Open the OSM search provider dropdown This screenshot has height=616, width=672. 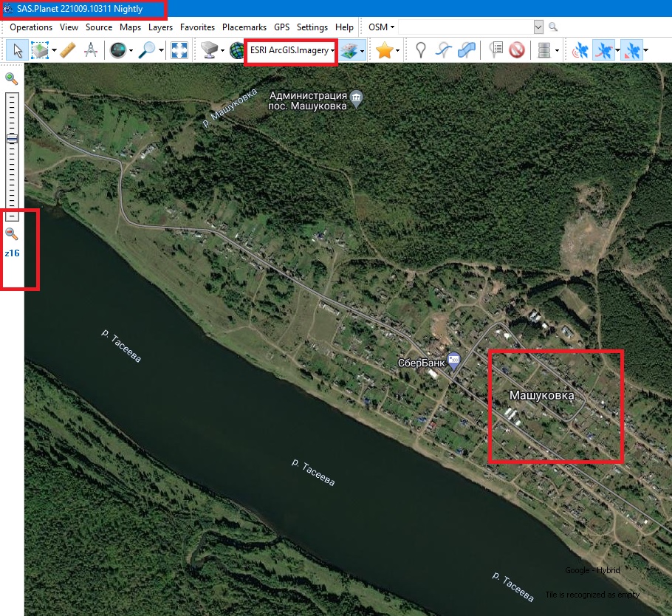pyautogui.click(x=382, y=27)
